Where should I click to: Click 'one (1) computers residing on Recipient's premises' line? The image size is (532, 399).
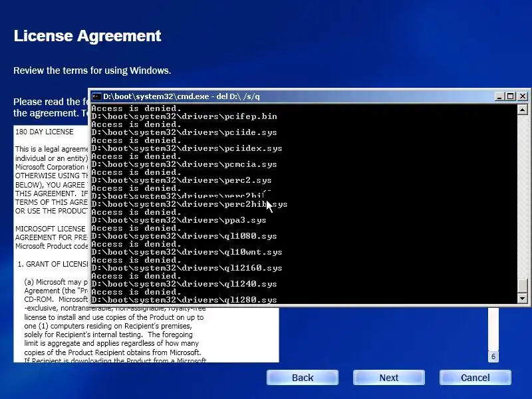(108, 326)
